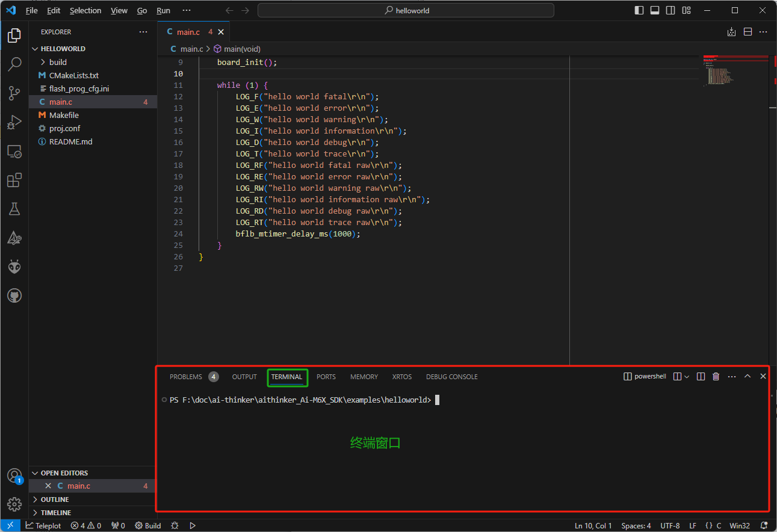Open the Remote Explorer view

[x=14, y=151]
